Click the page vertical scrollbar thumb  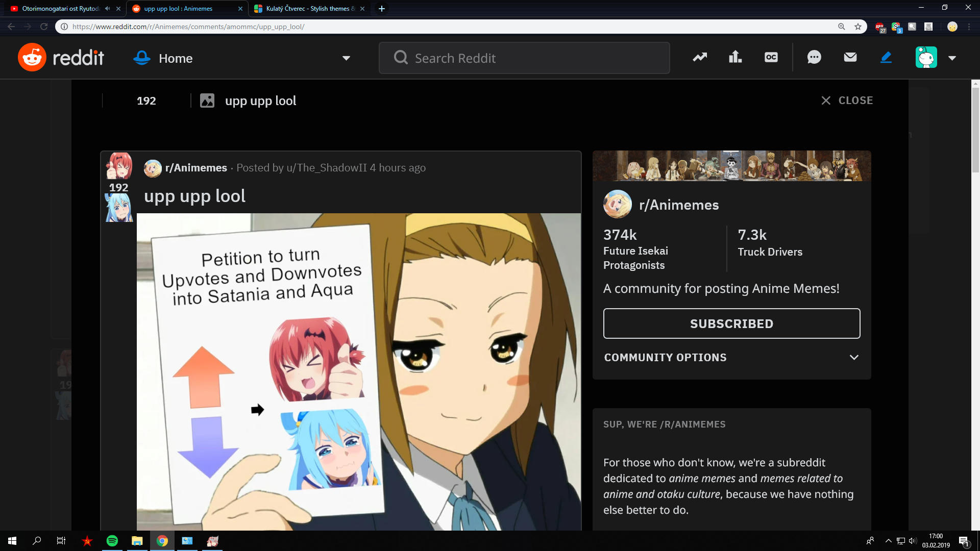click(x=976, y=130)
